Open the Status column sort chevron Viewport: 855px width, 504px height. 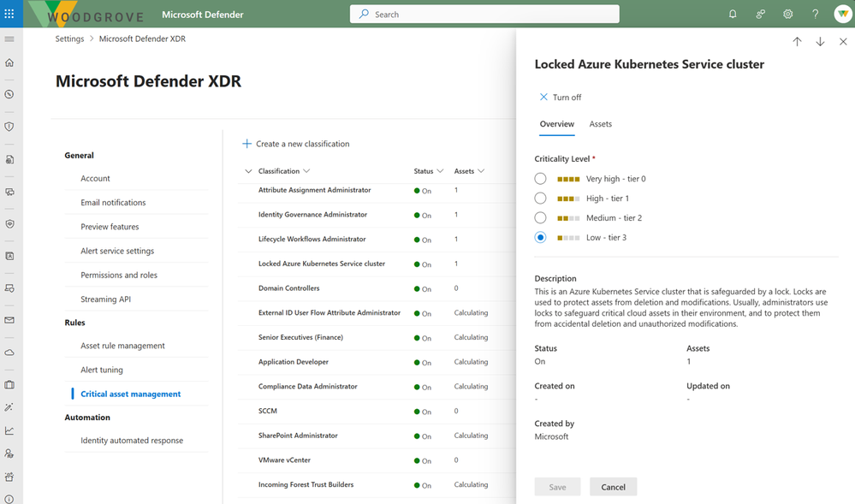(440, 171)
